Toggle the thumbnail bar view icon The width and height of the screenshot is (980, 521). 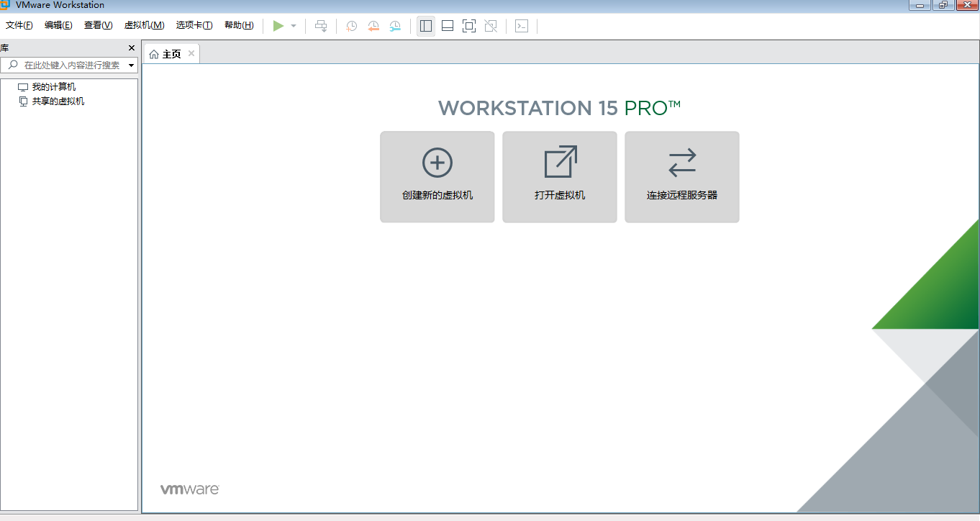pos(448,26)
